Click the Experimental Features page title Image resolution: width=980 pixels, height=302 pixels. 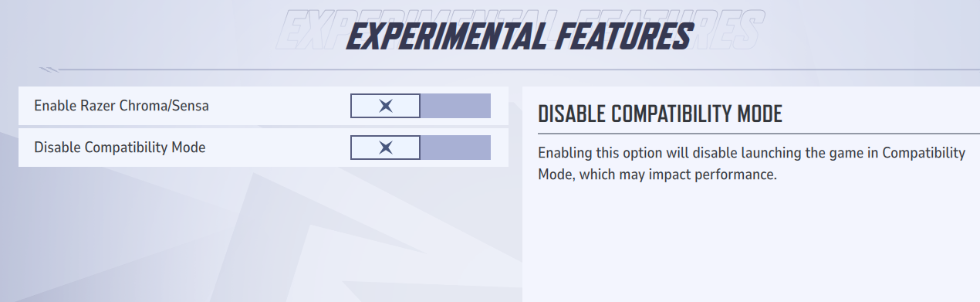(518, 36)
